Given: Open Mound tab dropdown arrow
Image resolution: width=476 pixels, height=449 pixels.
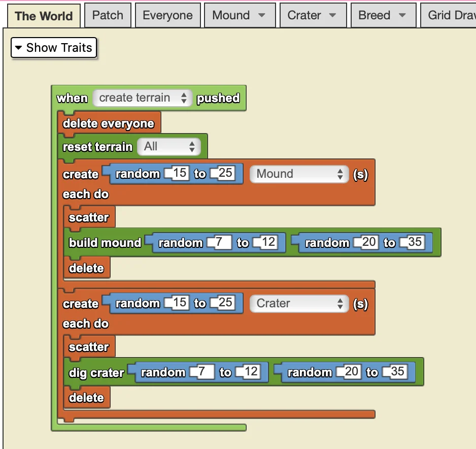Looking at the screenshot, I should [x=262, y=15].
